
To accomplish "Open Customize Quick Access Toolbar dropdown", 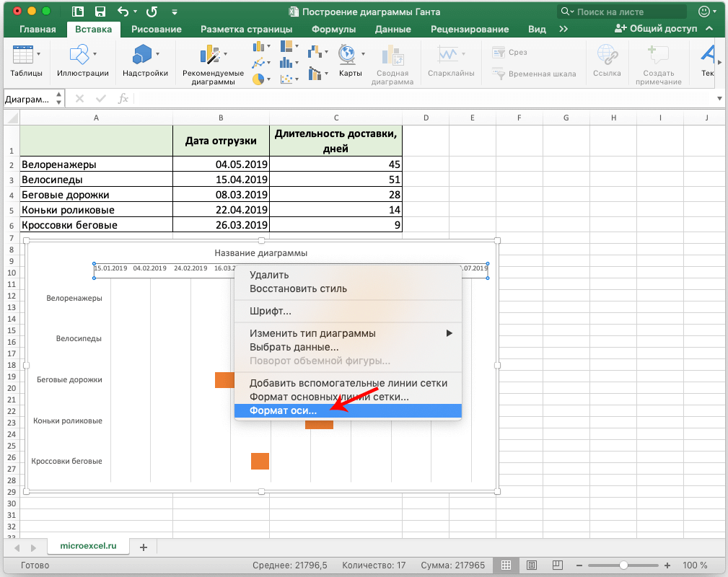I will click(x=174, y=12).
